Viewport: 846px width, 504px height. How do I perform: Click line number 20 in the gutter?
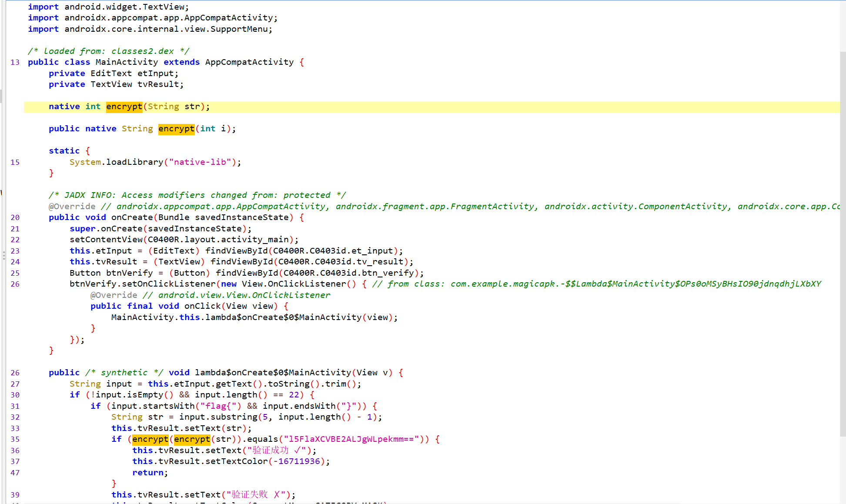pos(15,217)
